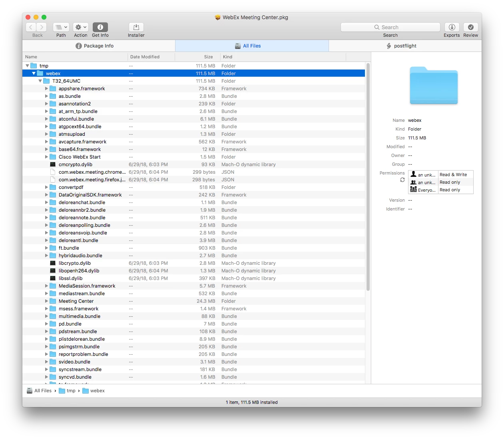This screenshot has width=504, height=439.
Task: Select the reportproblem.bundle row
Action: [x=193, y=354]
